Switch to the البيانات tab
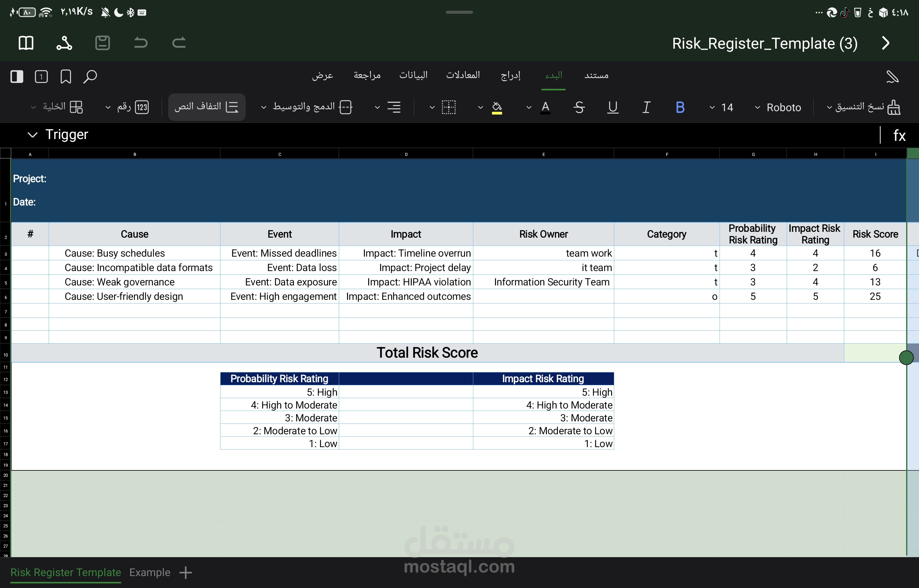919x588 pixels. (x=413, y=75)
